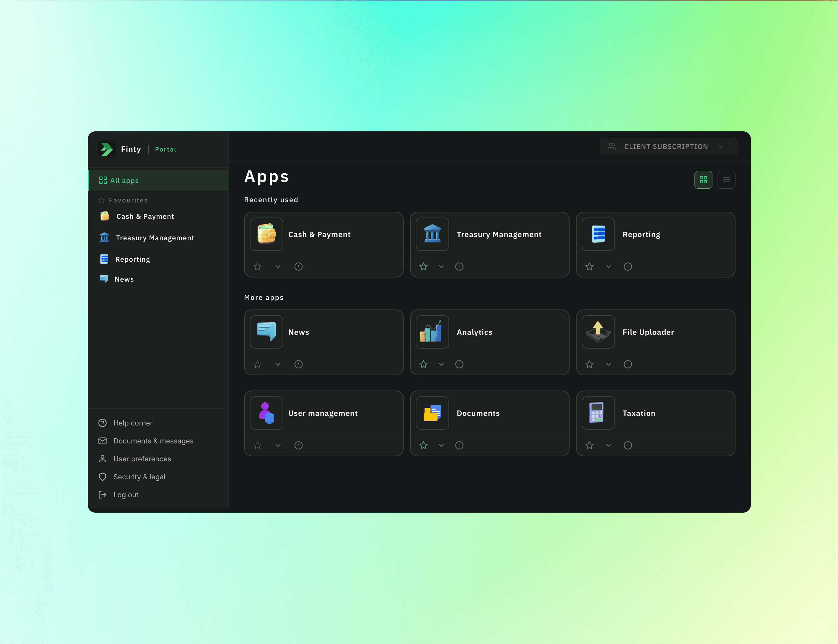
Task: Click the File Uploader card title
Action: [648, 332]
